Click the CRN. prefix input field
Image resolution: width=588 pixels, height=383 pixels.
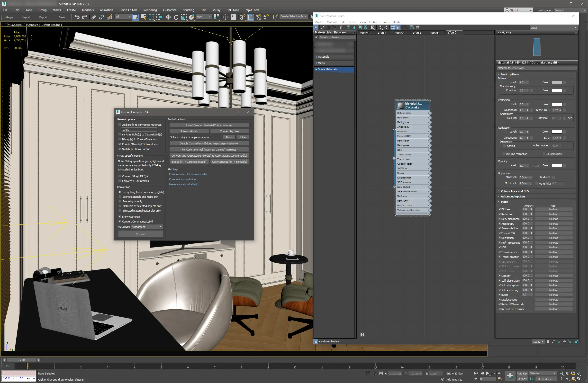click(139, 130)
